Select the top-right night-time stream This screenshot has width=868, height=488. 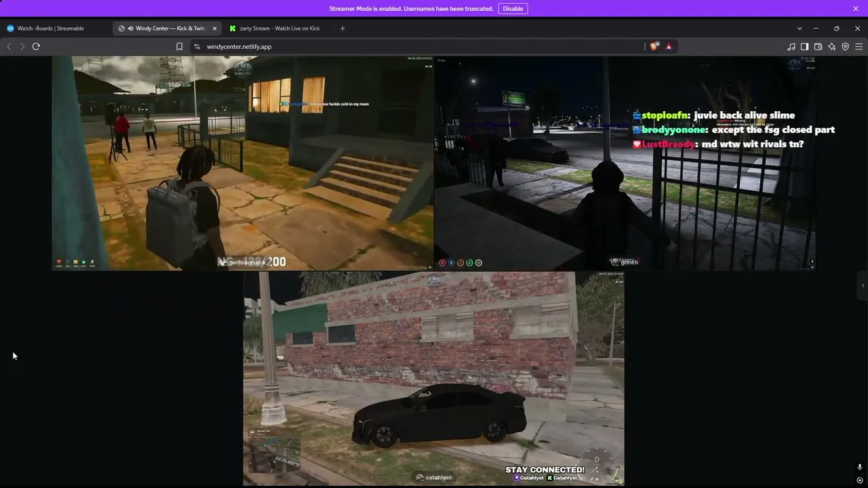click(x=625, y=163)
